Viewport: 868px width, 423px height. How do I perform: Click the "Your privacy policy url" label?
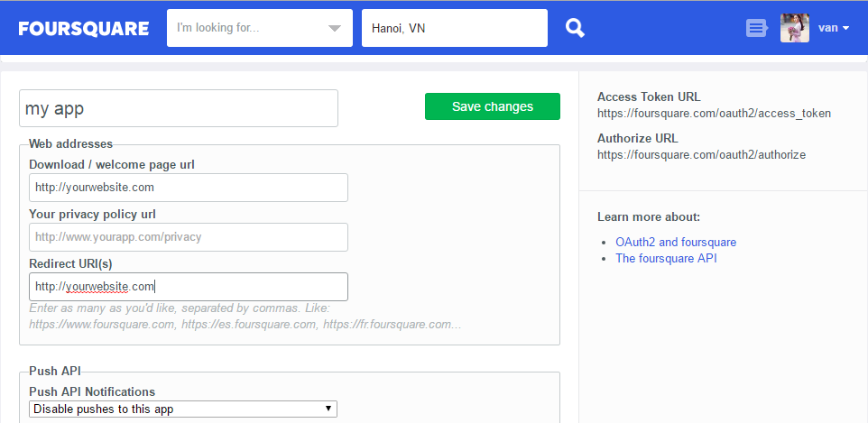click(92, 215)
